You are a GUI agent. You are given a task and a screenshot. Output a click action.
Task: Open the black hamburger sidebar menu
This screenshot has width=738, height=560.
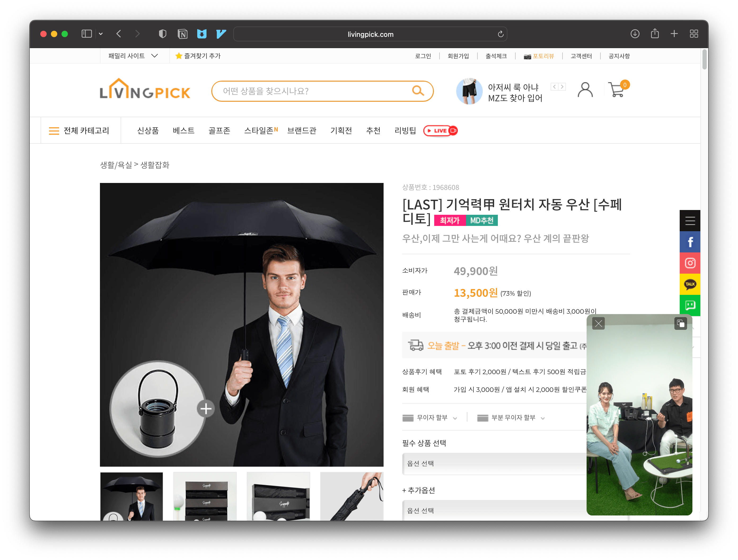point(690,221)
